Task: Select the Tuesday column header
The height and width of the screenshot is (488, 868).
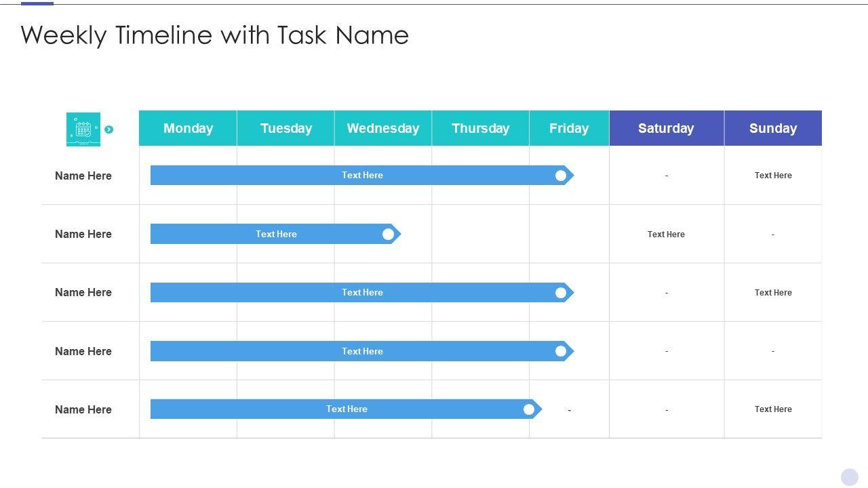Action: (285, 128)
